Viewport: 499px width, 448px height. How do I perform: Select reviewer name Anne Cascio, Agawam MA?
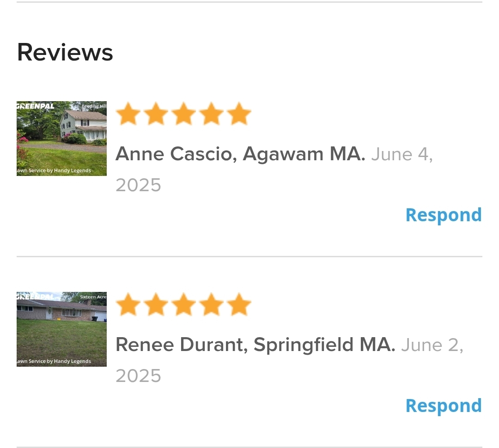point(240,154)
